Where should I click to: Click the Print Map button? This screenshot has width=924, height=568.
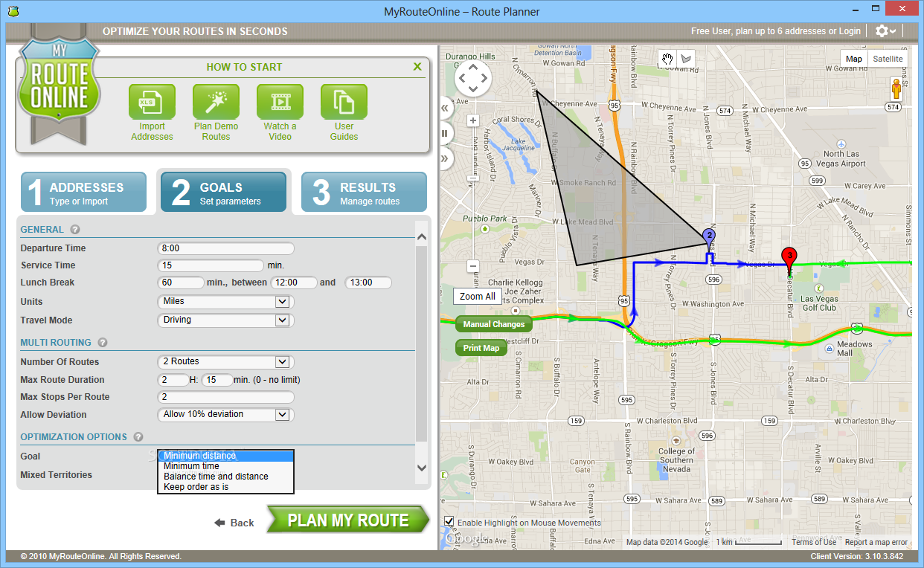click(481, 348)
